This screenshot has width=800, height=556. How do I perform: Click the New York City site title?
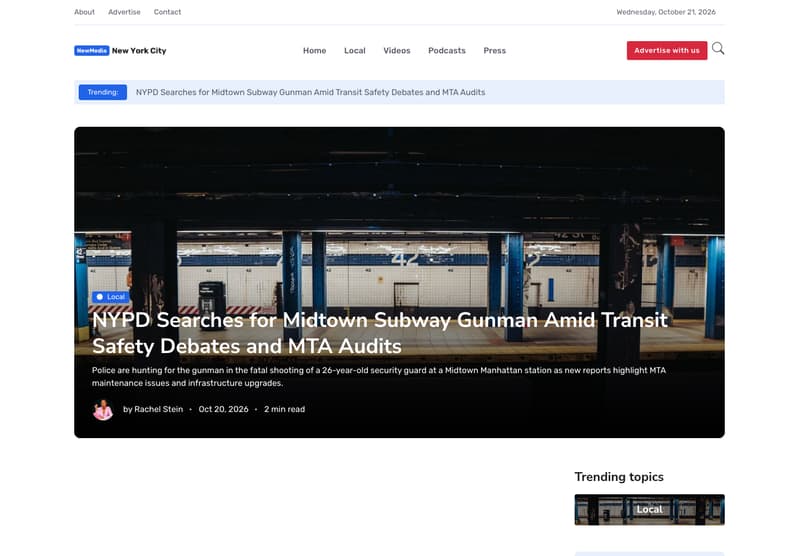(139, 50)
